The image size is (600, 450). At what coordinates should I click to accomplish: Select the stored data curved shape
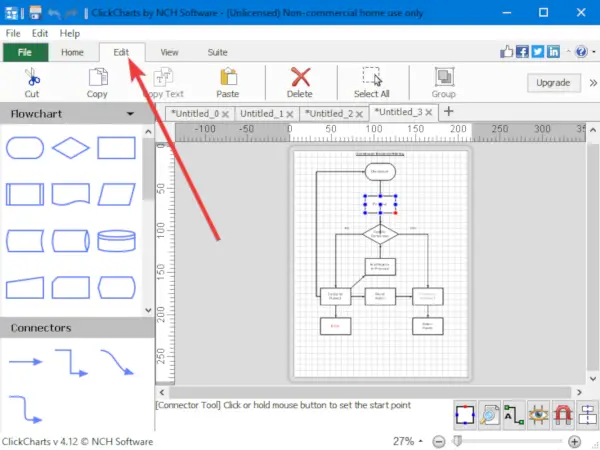[x=25, y=241]
